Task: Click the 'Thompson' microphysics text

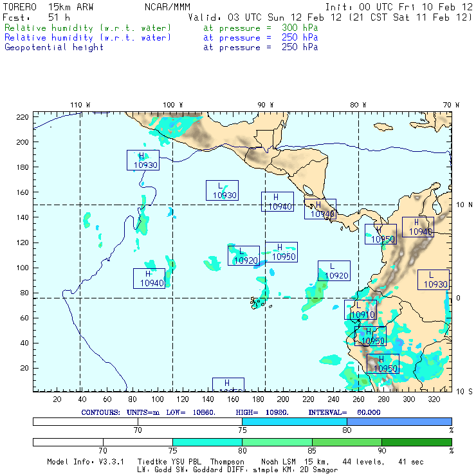Action: [227, 462]
